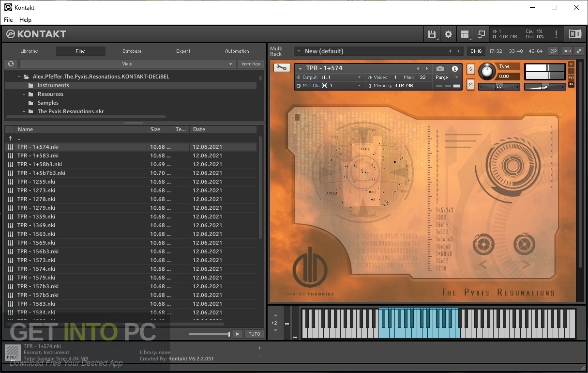Load previous multi with the left arrow
The width and height of the screenshot is (588, 373).
click(450, 51)
